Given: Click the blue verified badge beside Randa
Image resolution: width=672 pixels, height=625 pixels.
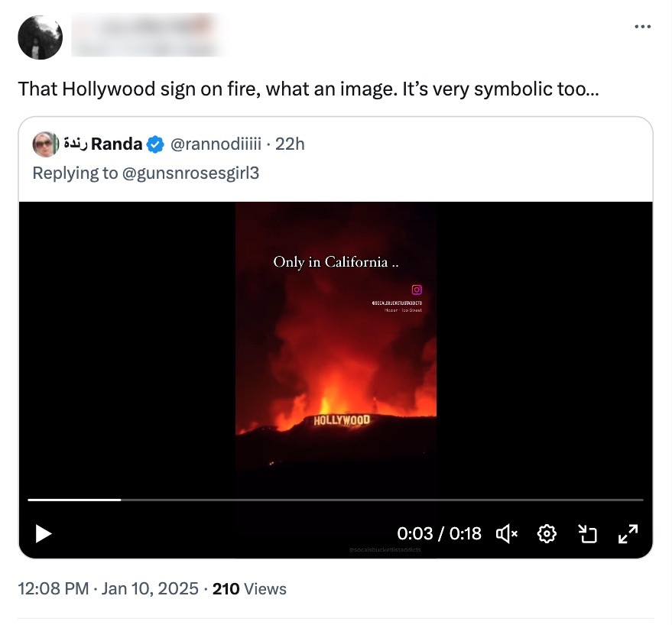Looking at the screenshot, I should [155, 143].
